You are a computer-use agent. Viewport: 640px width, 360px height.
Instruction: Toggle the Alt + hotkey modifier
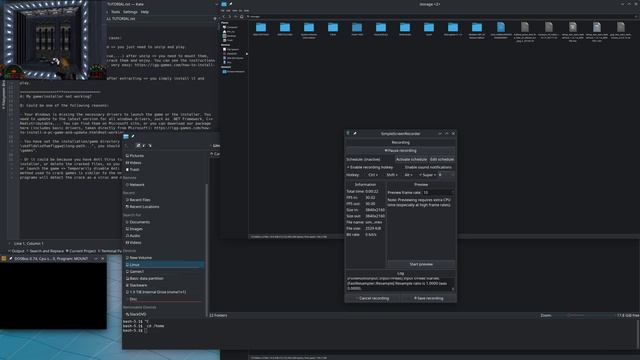pyautogui.click(x=407, y=175)
